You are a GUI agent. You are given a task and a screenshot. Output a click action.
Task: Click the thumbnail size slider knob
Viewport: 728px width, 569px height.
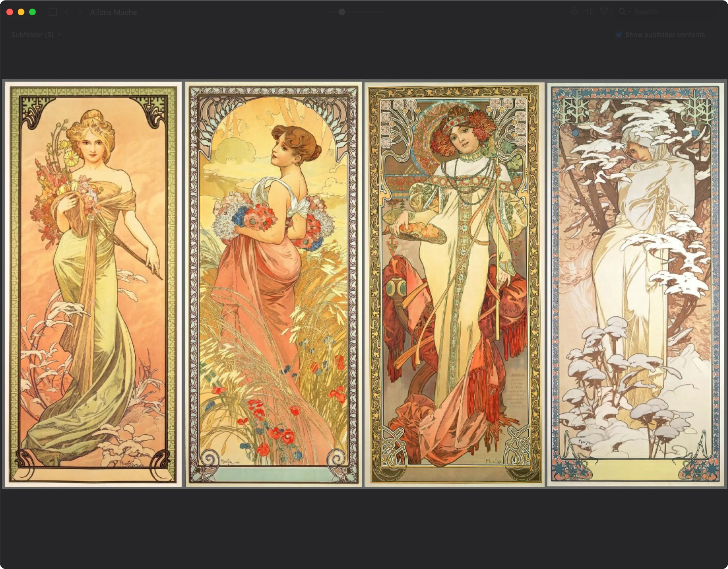point(342,12)
